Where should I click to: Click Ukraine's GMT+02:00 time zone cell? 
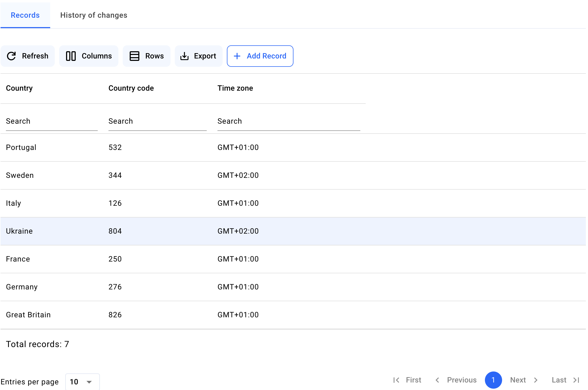pos(238,231)
